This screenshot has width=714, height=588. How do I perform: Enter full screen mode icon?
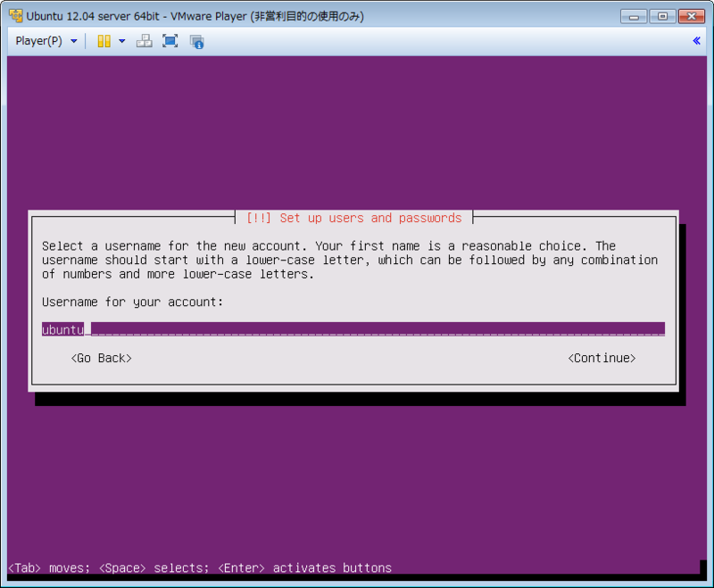(x=170, y=41)
